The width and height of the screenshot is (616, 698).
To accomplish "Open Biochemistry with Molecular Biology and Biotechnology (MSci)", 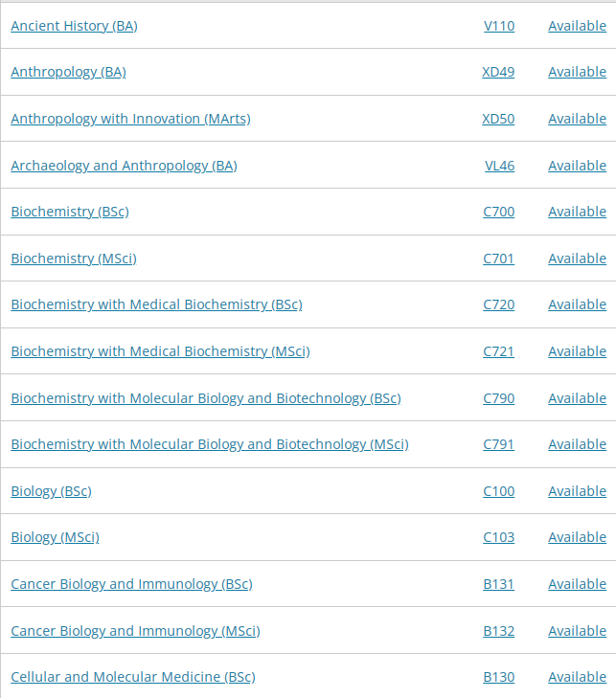I will (x=210, y=444).
